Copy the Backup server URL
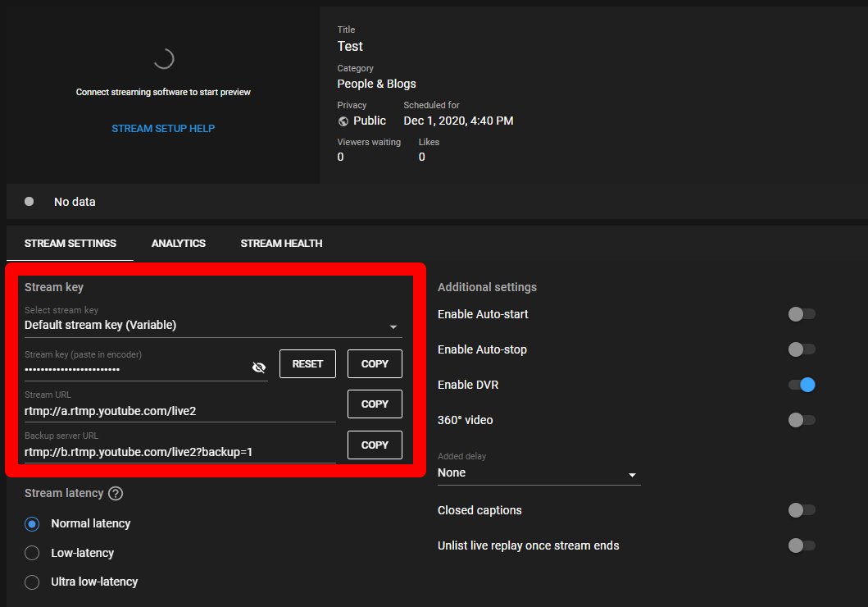The image size is (868, 607). click(x=375, y=445)
